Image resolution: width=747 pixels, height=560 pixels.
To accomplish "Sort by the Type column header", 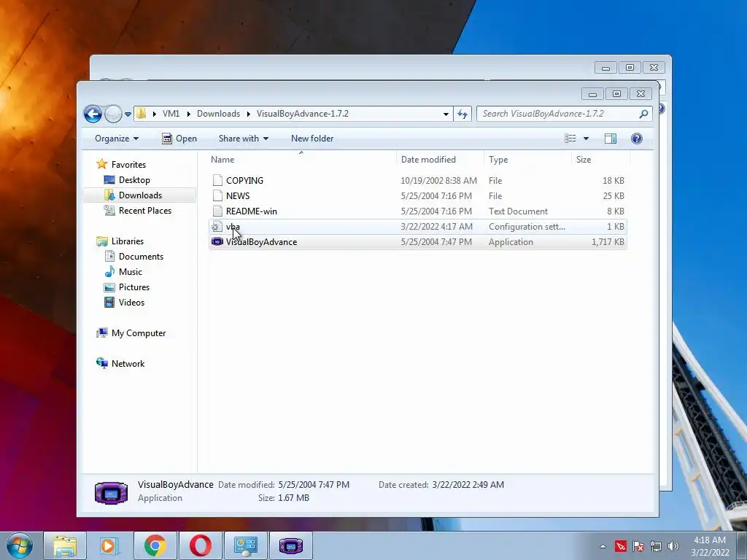I will [527, 160].
